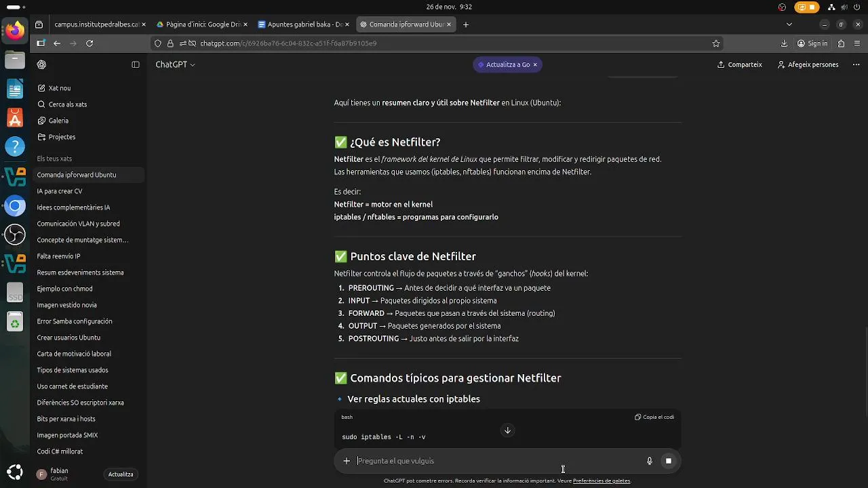Share the chat using Comparteix

(x=740, y=64)
